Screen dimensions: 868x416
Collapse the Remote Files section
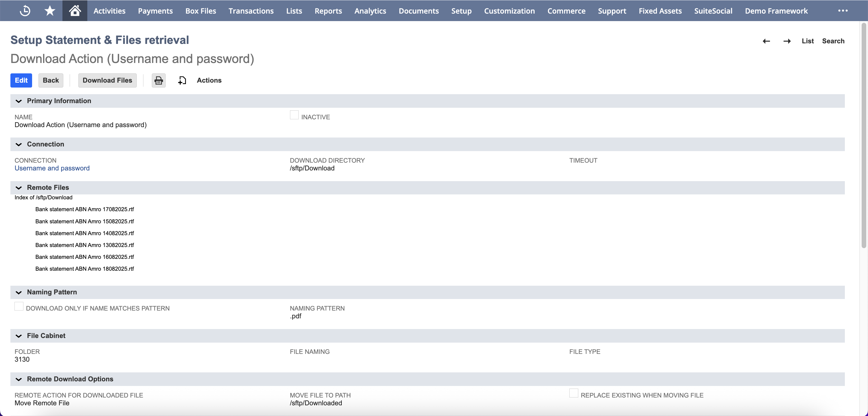click(19, 188)
